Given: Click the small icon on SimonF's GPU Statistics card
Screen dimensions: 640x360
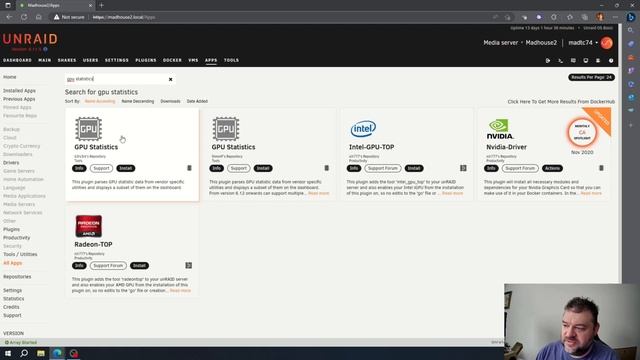Looking at the screenshot, I should [327, 168].
